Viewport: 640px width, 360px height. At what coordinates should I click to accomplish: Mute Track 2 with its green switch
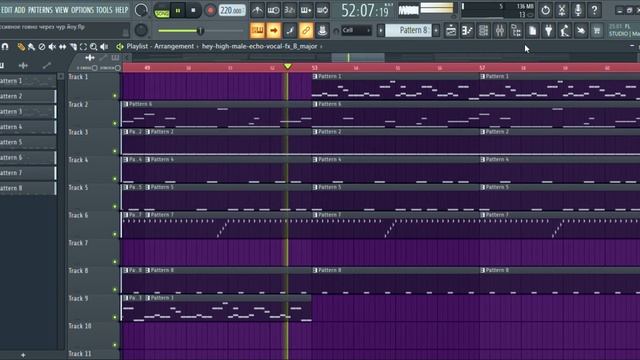tap(115, 123)
